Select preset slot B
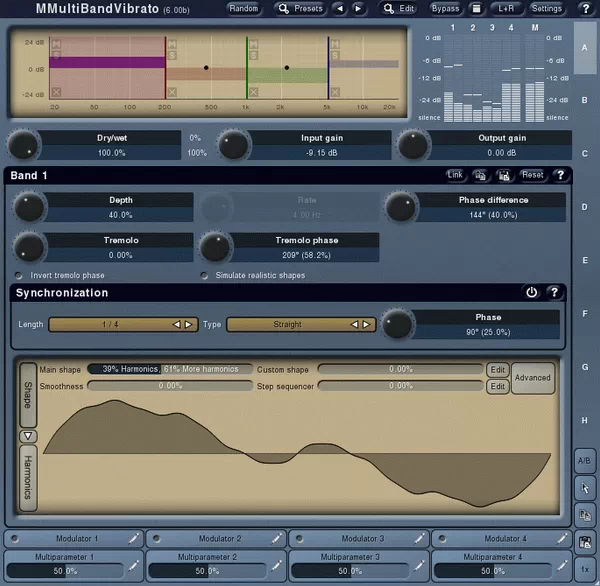 [584, 100]
